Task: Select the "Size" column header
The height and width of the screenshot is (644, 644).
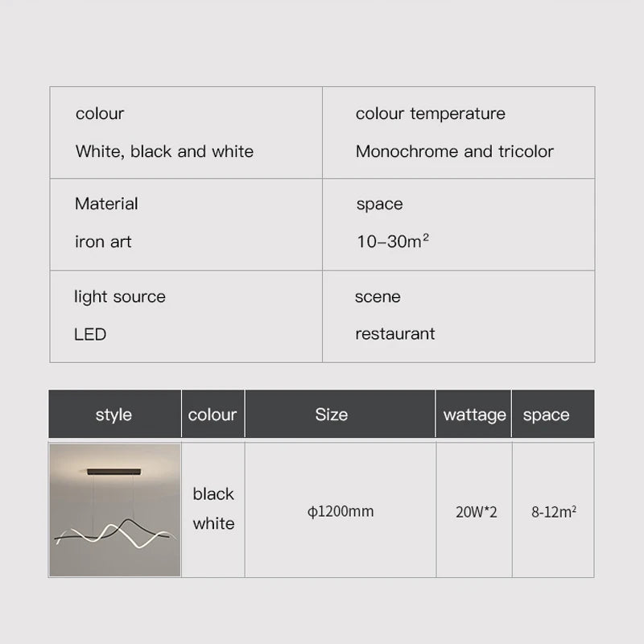Action: (x=332, y=415)
